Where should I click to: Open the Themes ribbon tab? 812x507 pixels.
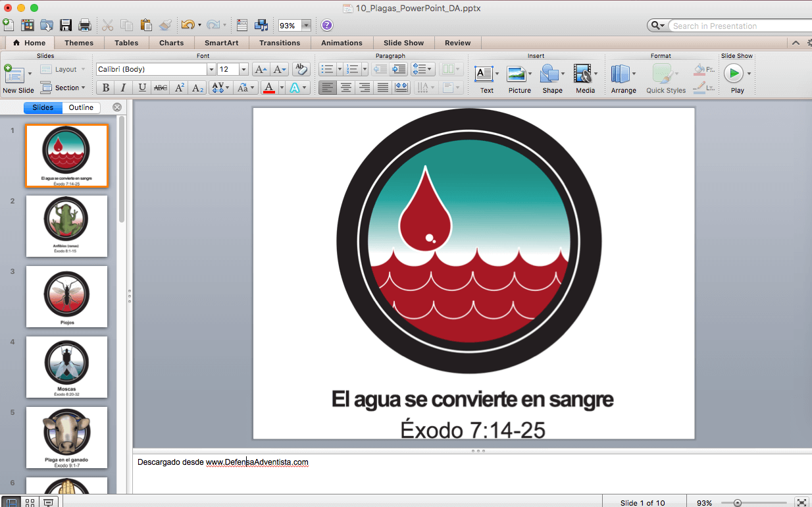(79, 43)
